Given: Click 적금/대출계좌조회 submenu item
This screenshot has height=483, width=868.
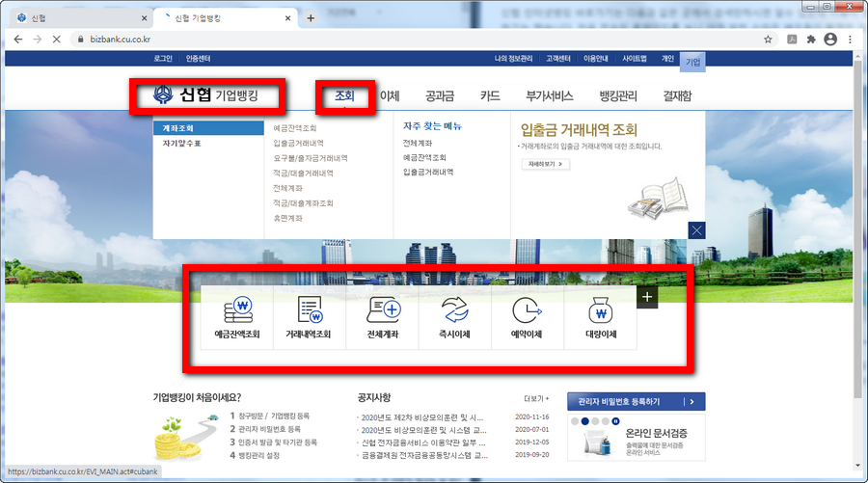Looking at the screenshot, I should [303, 203].
